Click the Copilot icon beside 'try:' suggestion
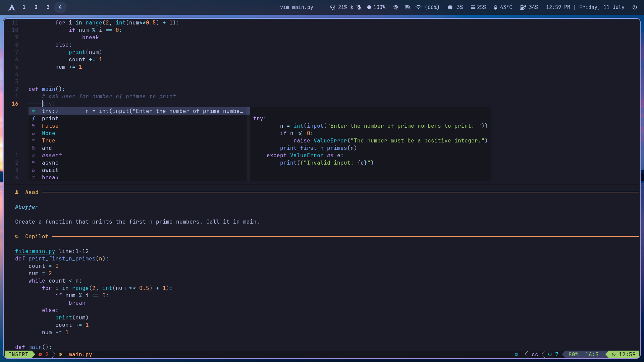Viewport: 644px width, 362px height. (x=34, y=111)
